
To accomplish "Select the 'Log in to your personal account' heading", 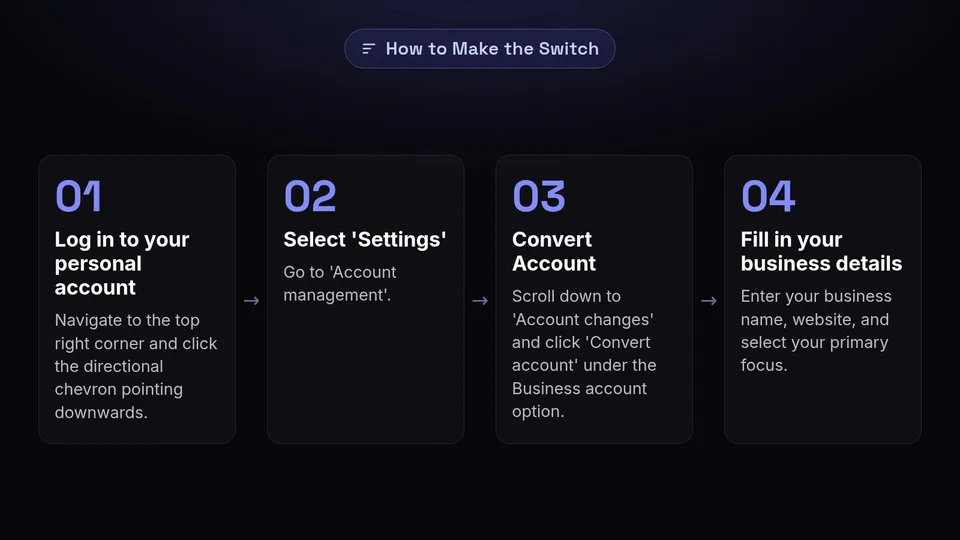I will pyautogui.click(x=122, y=263).
